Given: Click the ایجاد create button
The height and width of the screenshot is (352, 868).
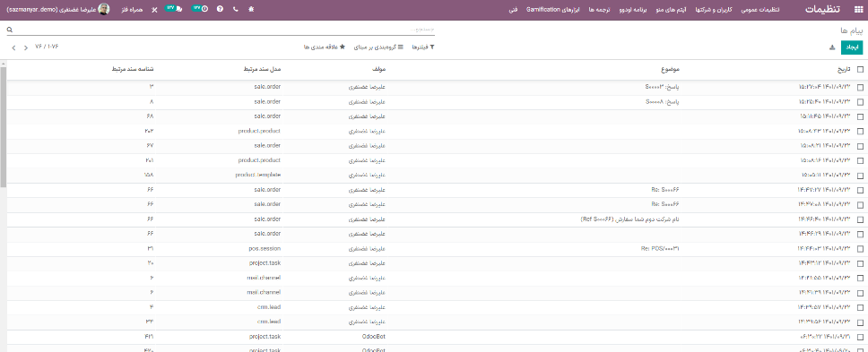Looking at the screenshot, I should tap(851, 47).
